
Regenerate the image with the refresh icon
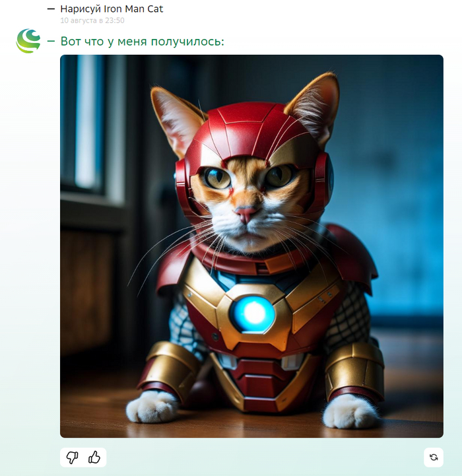point(434,457)
